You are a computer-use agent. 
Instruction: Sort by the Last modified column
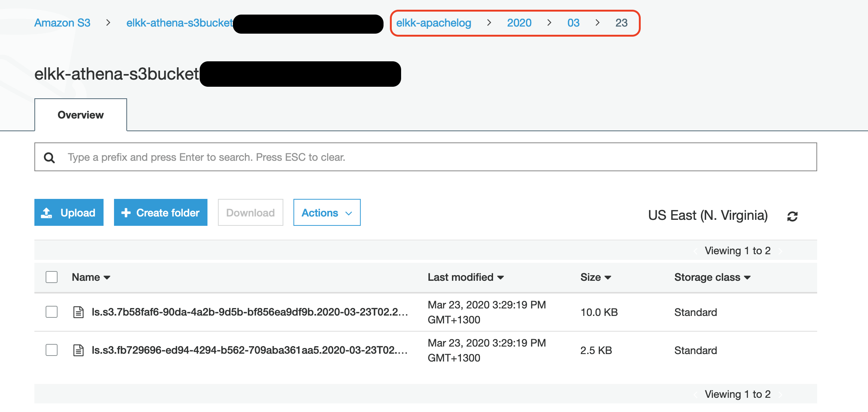466,277
